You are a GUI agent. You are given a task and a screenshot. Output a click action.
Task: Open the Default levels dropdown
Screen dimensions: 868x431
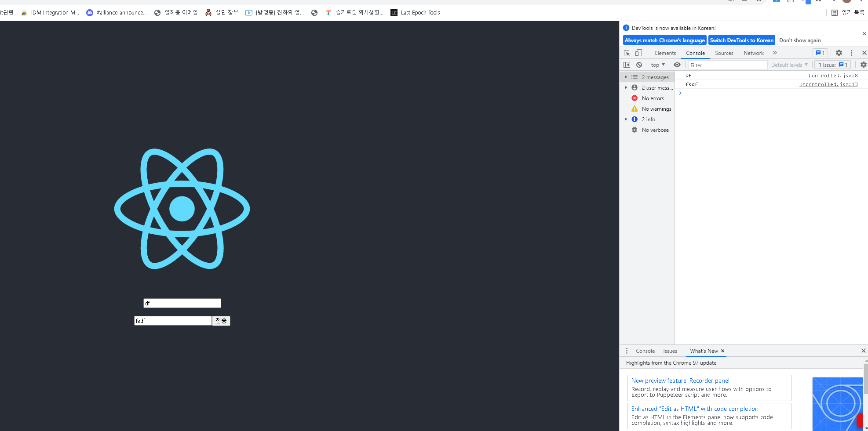click(x=789, y=65)
